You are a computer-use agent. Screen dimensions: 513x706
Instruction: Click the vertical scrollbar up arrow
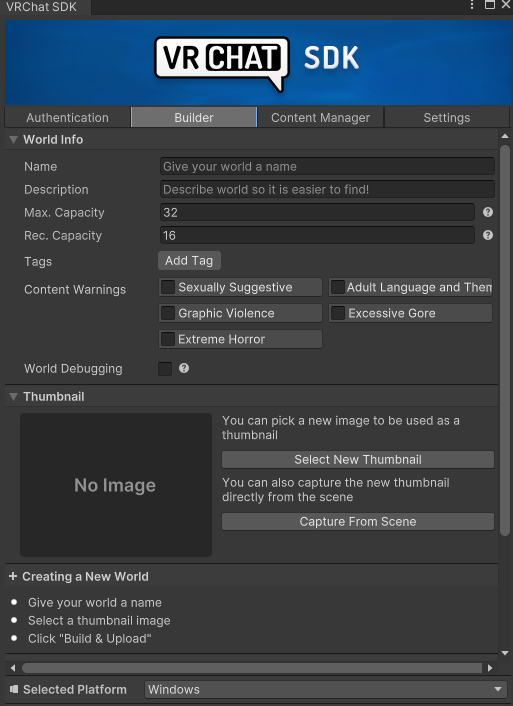click(x=504, y=136)
